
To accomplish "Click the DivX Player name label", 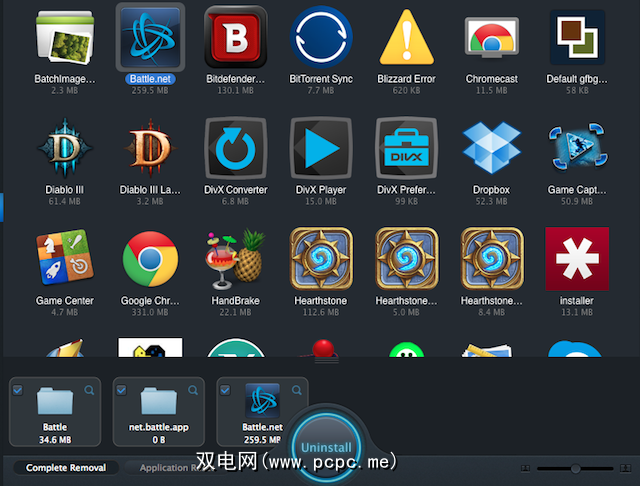I will tap(321, 190).
